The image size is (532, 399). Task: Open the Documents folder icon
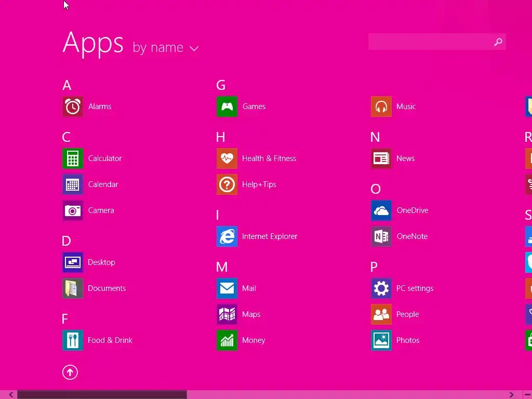coord(72,288)
